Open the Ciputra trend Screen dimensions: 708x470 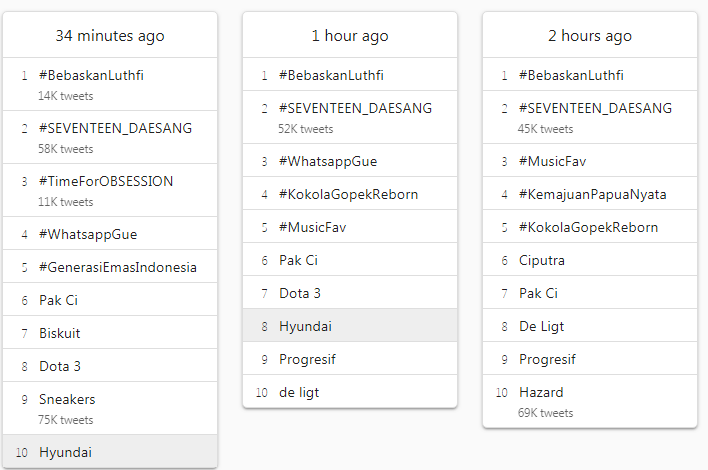pyautogui.click(x=590, y=260)
